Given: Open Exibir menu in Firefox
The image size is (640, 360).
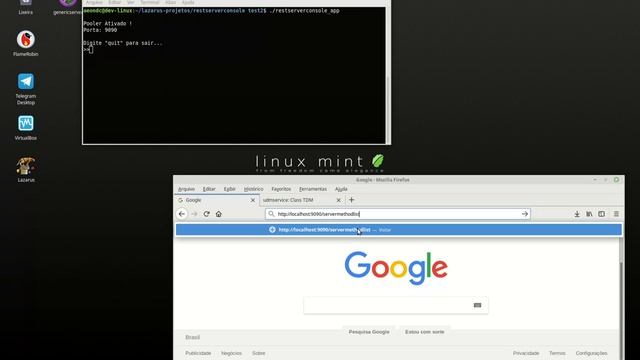Looking at the screenshot, I should pyautogui.click(x=229, y=189).
